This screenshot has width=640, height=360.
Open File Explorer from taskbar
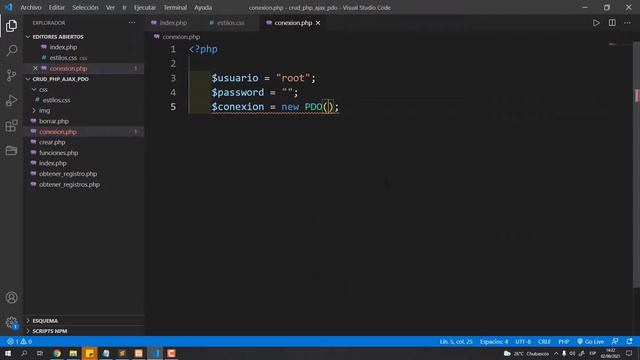click(x=73, y=353)
